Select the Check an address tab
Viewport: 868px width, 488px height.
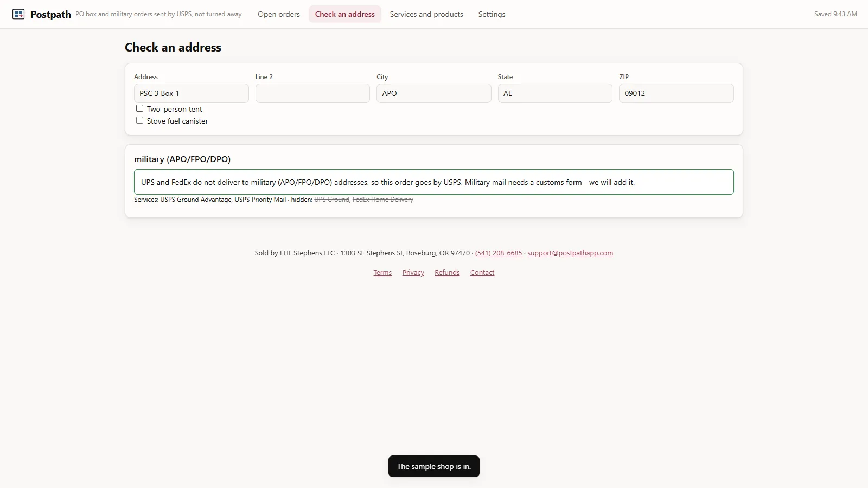click(x=345, y=14)
